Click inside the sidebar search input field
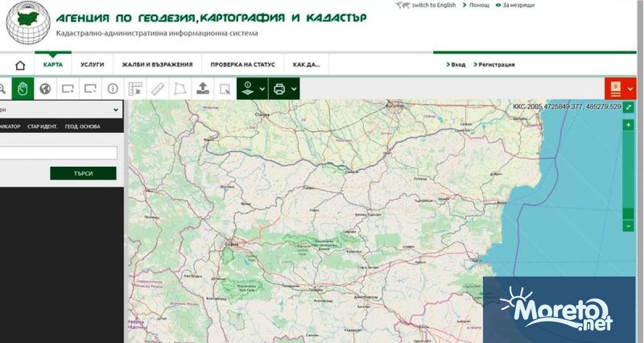 [x=59, y=152]
